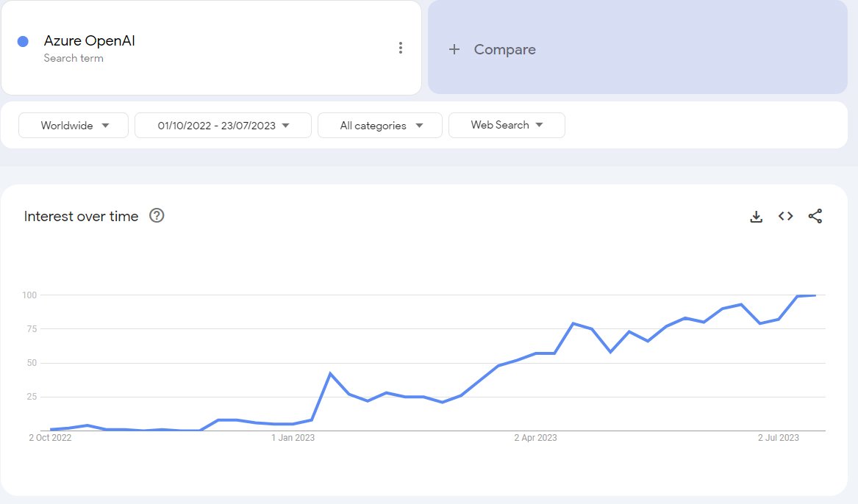This screenshot has height=504, width=858.
Task: Open the Worldwide region dropdown
Action: point(74,125)
